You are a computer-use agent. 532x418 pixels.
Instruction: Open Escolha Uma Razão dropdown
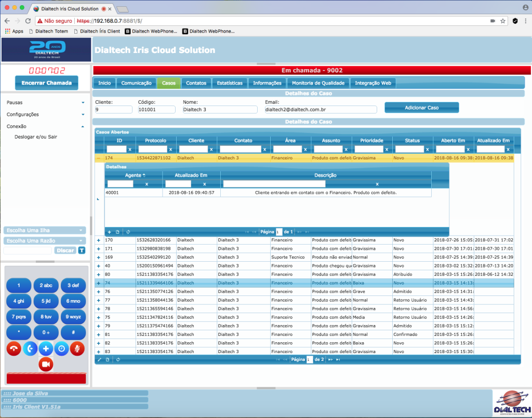pos(45,241)
